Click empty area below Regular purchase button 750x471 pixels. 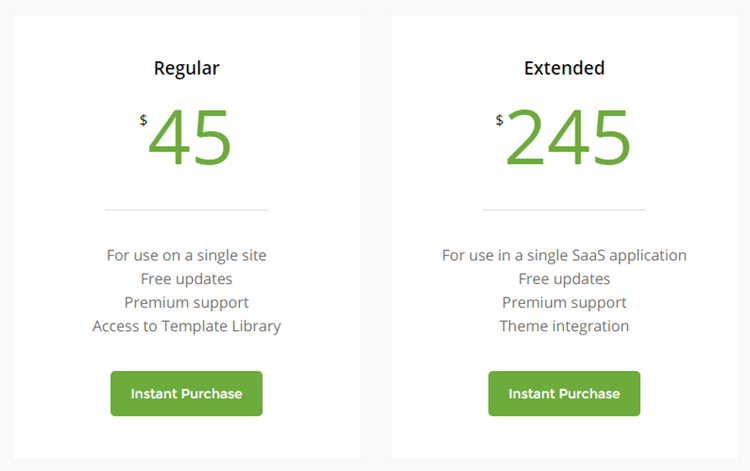pos(187,438)
